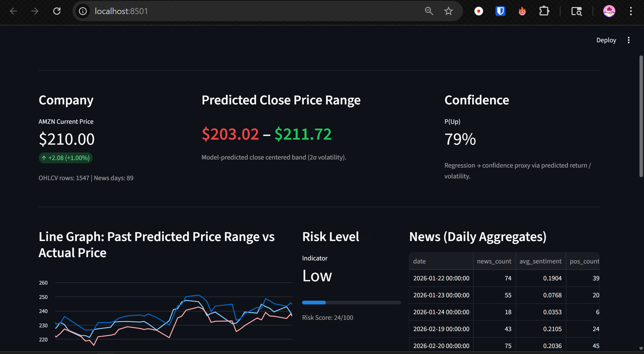Click the avg_sentiment column header

pyautogui.click(x=540, y=261)
